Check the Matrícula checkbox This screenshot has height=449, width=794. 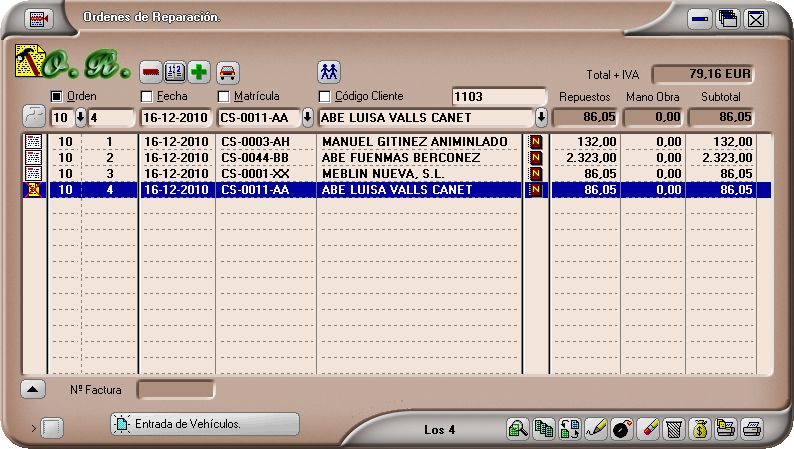click(224, 96)
